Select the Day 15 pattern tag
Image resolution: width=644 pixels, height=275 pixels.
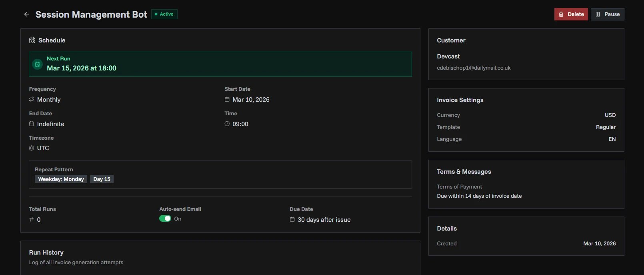tap(102, 179)
